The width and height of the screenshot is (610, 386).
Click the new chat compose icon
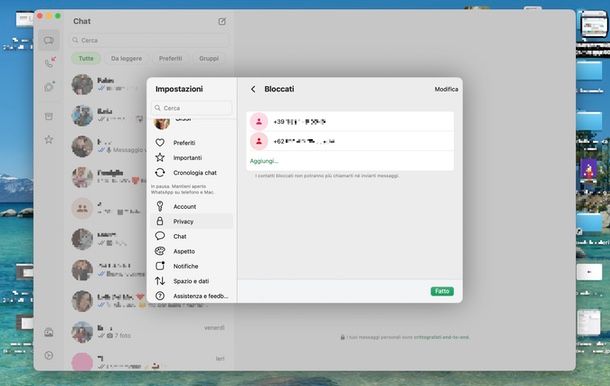[222, 21]
